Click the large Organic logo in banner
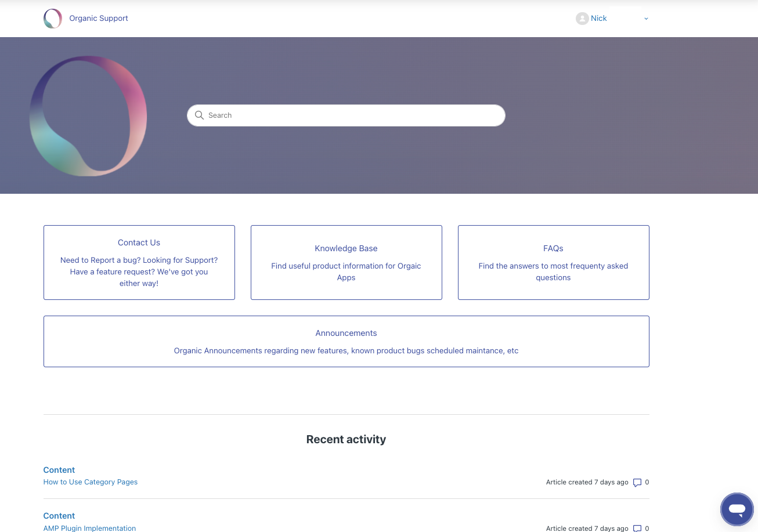The height and width of the screenshot is (532, 758). point(88,115)
